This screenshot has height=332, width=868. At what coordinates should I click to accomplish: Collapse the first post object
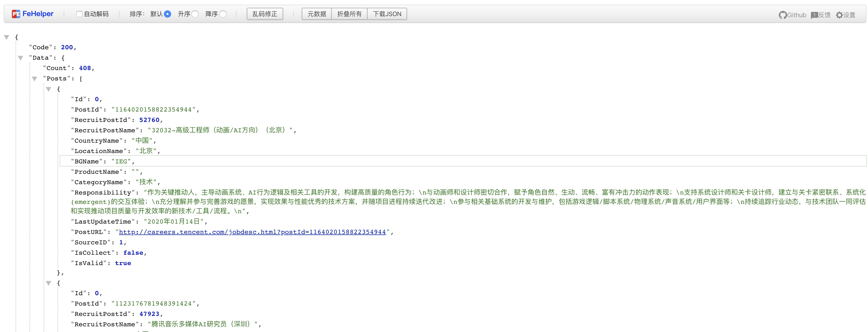(48, 89)
